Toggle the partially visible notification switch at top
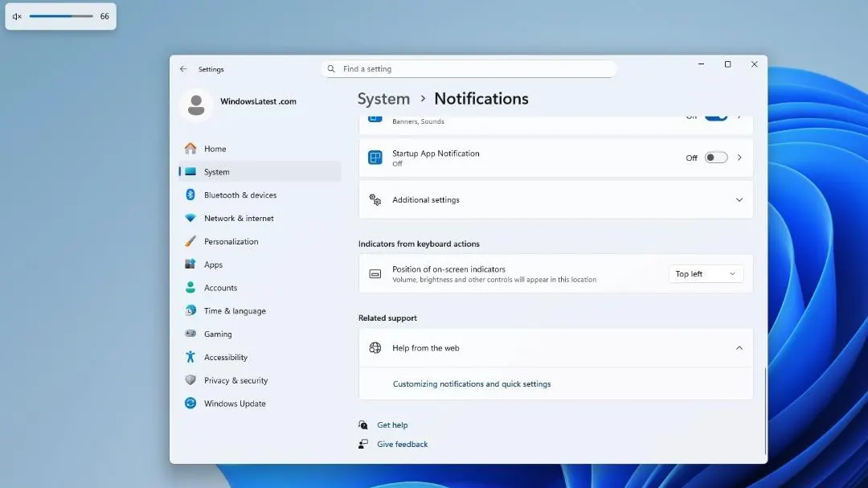Image resolution: width=868 pixels, height=488 pixels. [x=715, y=117]
